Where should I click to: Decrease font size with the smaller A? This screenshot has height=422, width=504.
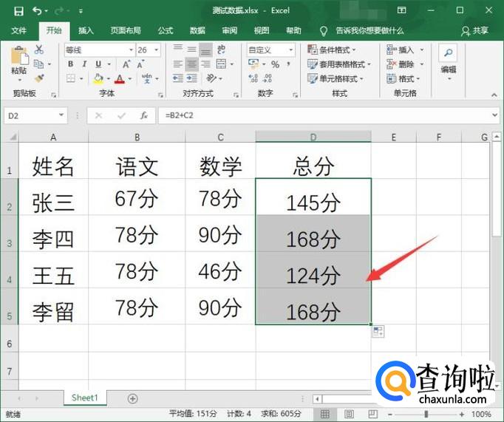pos(140,64)
